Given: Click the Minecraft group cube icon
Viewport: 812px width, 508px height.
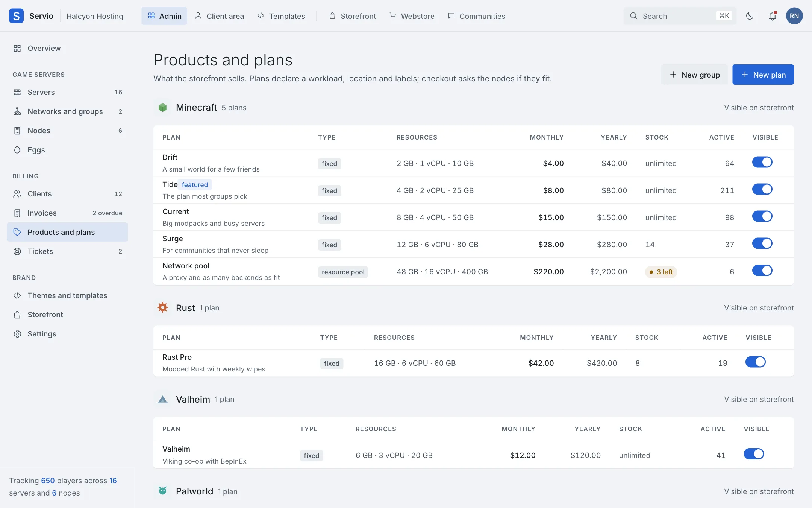Looking at the screenshot, I should (x=162, y=108).
